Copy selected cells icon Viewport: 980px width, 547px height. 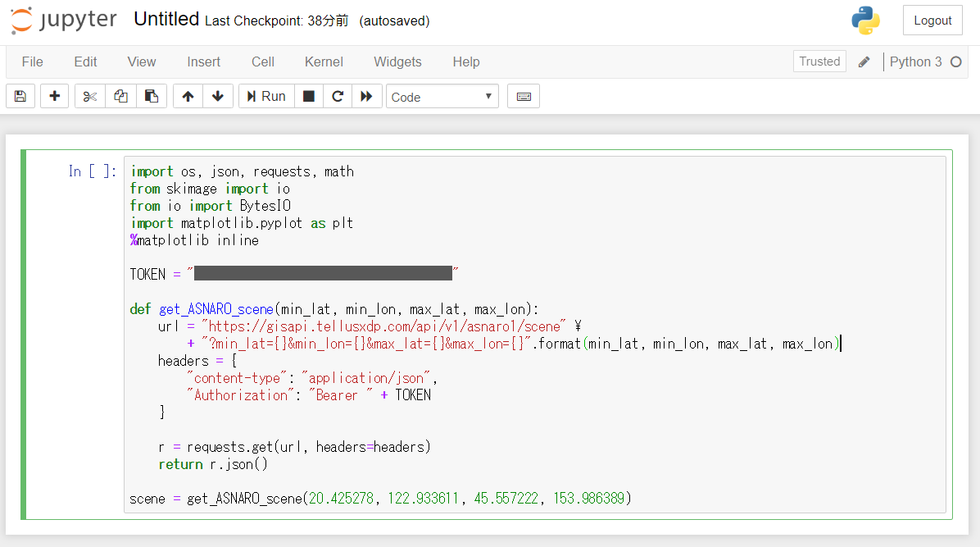click(x=120, y=97)
